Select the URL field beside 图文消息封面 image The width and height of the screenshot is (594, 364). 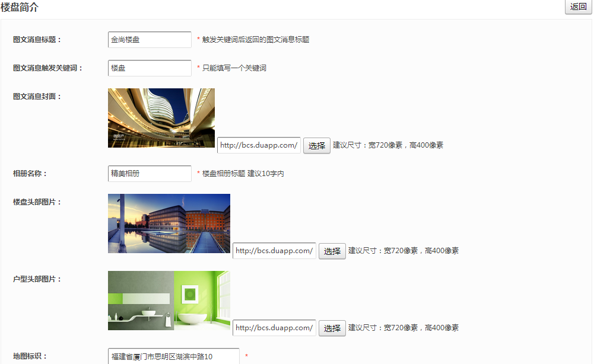coord(259,145)
